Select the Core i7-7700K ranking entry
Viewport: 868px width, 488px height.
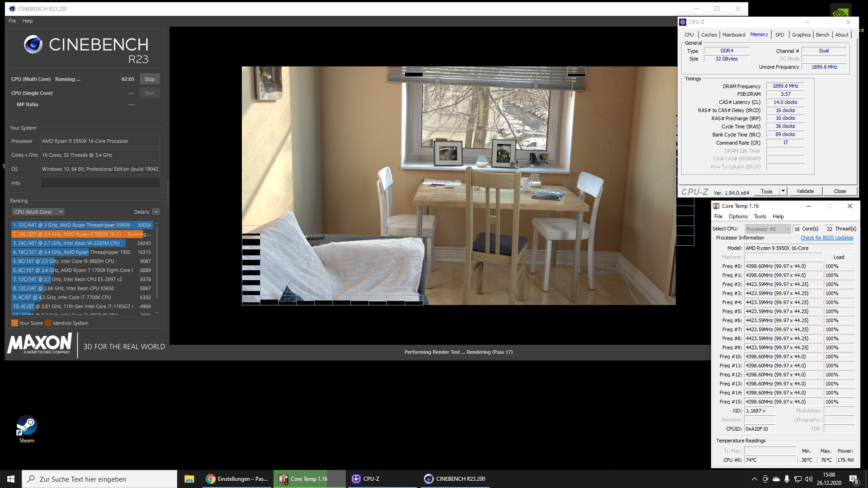click(82, 297)
